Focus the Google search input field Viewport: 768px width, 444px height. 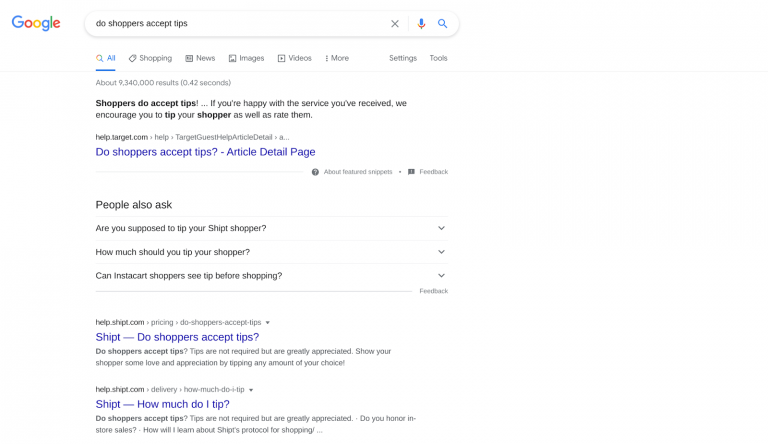point(240,24)
